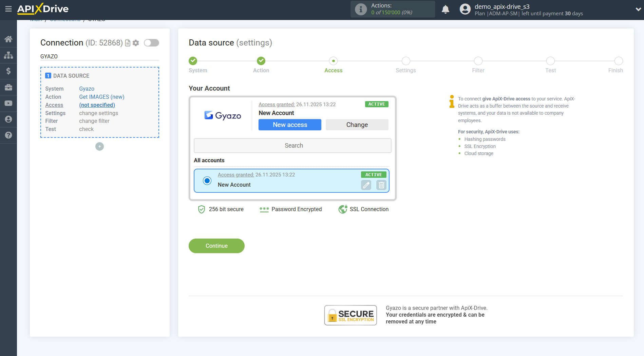Click the gear icon beside Connection ID
644x356 pixels.
(136, 43)
